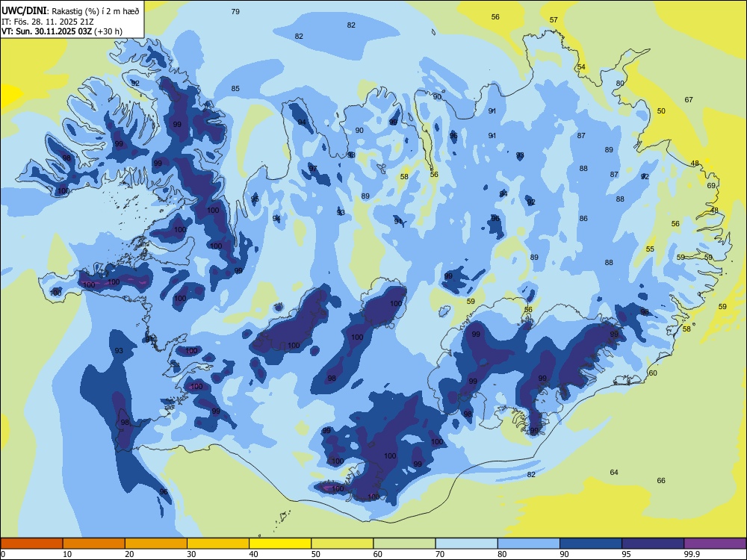Click the amber 20–30 legend swatch
The image size is (747, 560).
(156, 544)
